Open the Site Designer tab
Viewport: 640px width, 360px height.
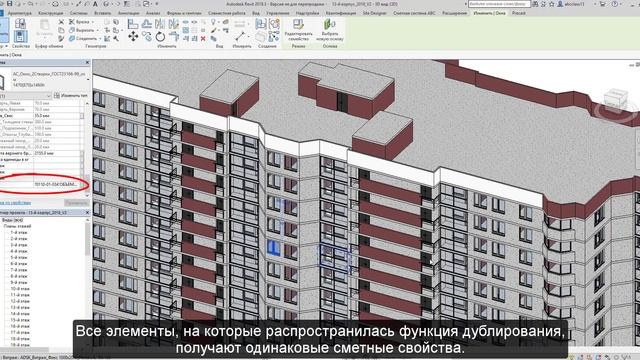pyautogui.click(x=374, y=13)
